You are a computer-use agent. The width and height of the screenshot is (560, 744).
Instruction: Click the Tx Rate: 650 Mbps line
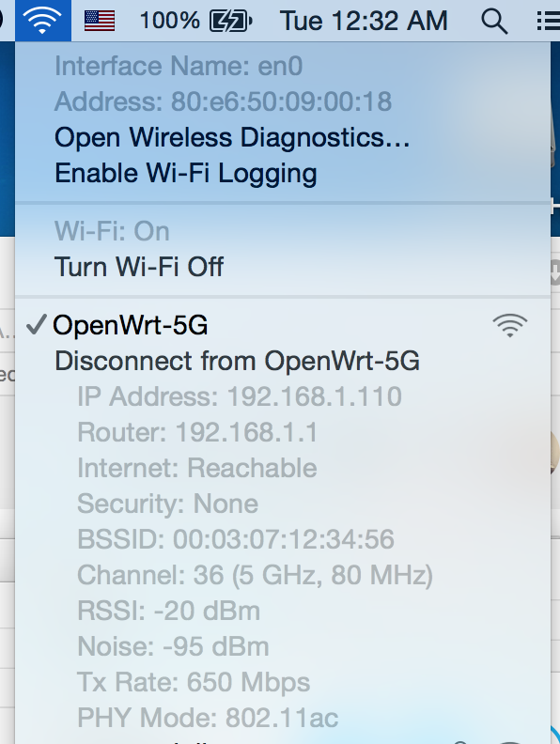tap(194, 682)
